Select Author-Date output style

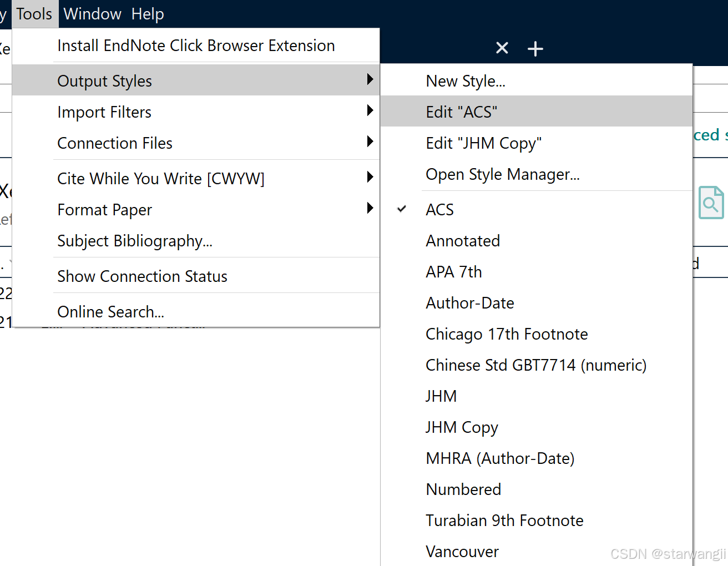[x=537, y=303]
